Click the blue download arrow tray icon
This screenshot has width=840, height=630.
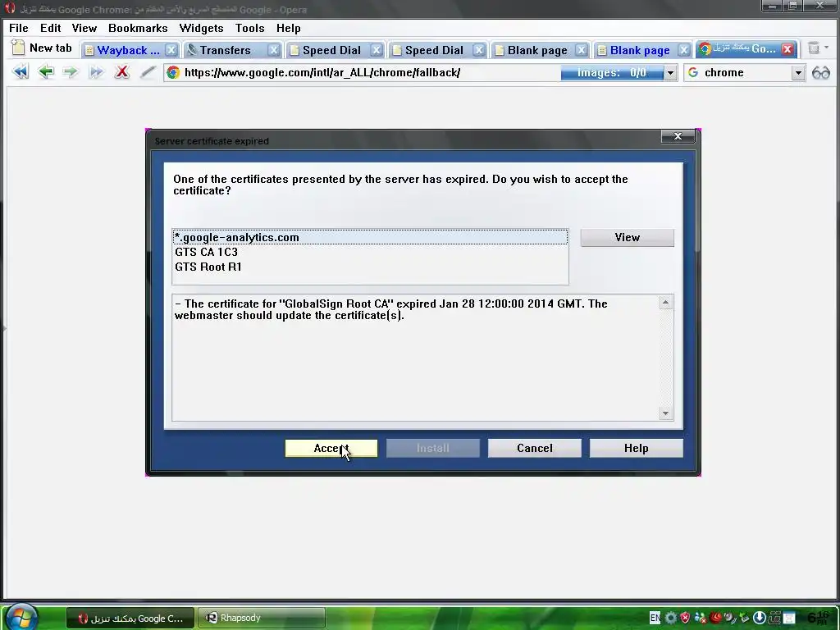[759, 618]
